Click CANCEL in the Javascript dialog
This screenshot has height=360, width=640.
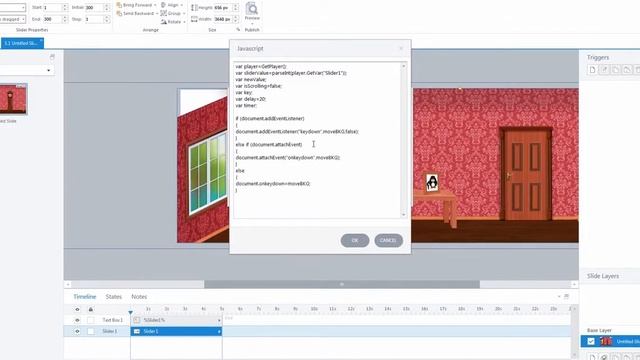(388, 240)
